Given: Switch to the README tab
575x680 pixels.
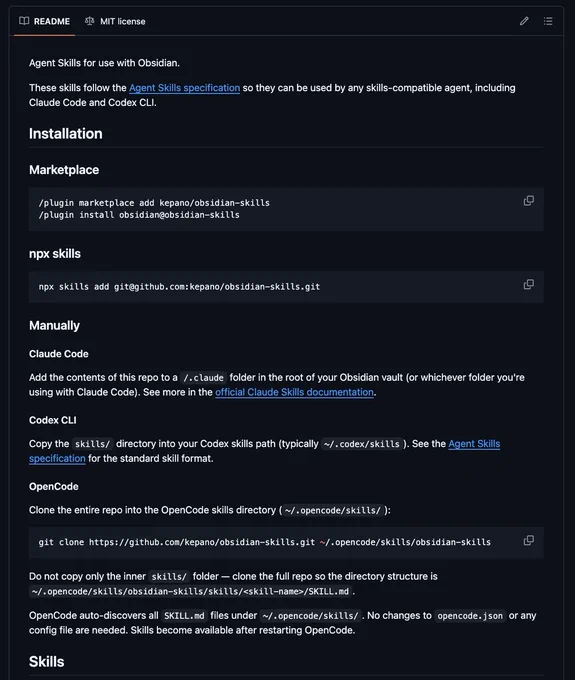Looking at the screenshot, I should tap(44, 21).
